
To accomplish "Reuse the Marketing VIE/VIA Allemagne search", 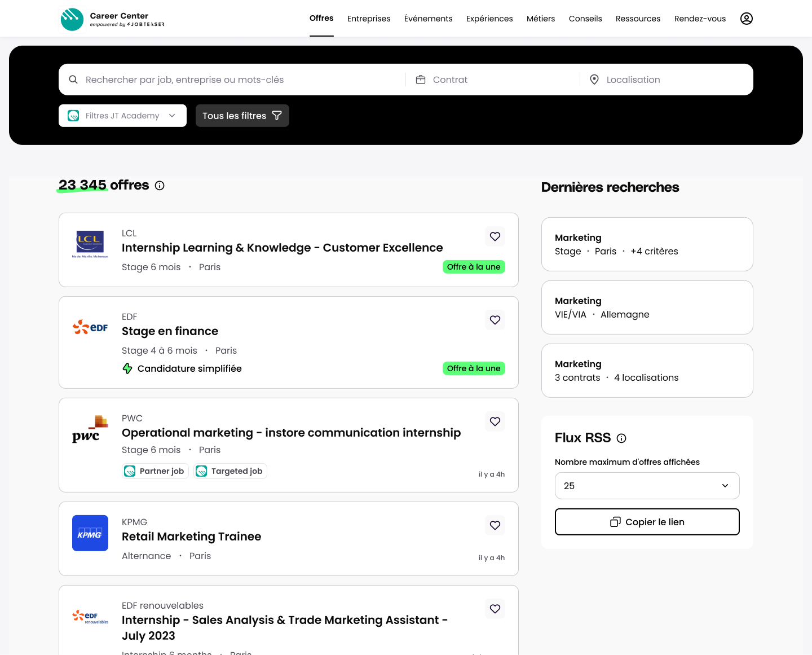I will (647, 307).
